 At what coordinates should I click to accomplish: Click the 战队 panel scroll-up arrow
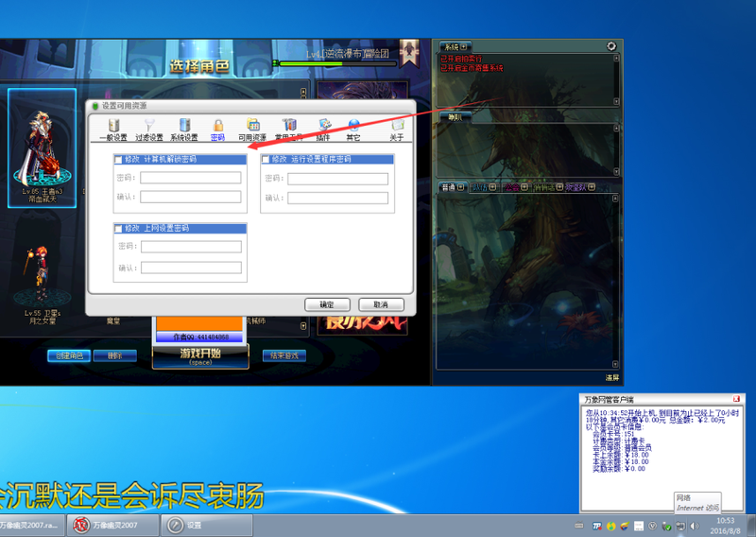tap(616, 129)
